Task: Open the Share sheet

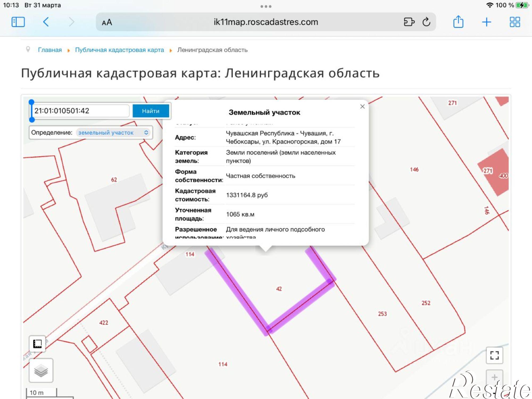Action: pos(458,21)
